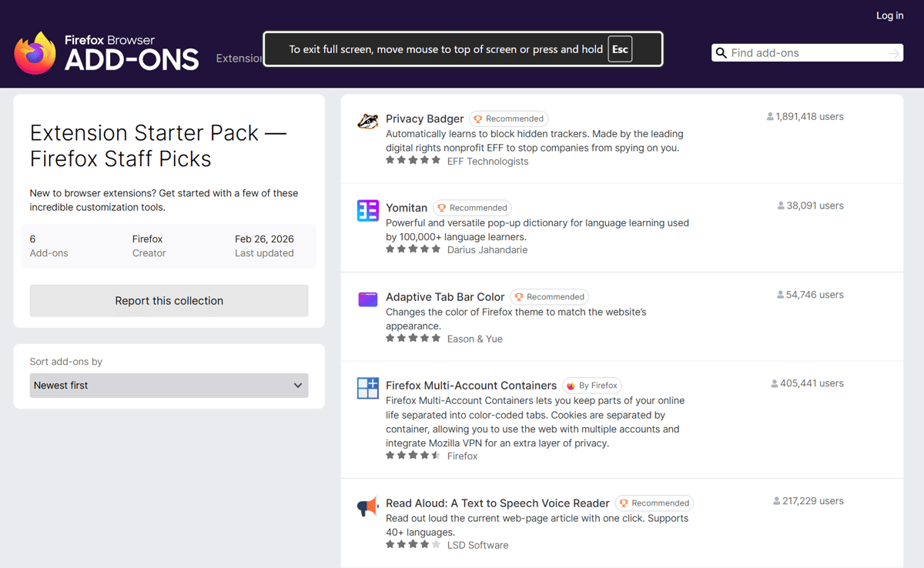Open the Adaptive Tab Bar Color page

tap(445, 296)
